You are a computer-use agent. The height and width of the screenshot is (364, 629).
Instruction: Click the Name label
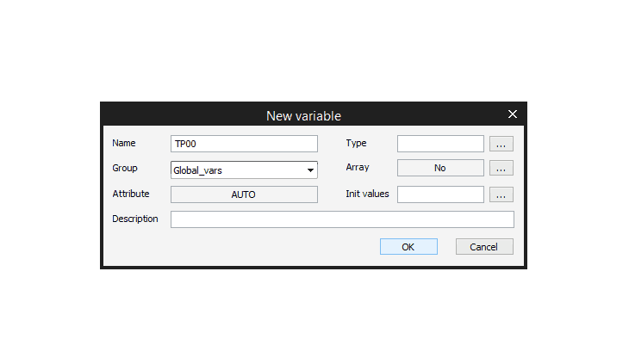(124, 144)
